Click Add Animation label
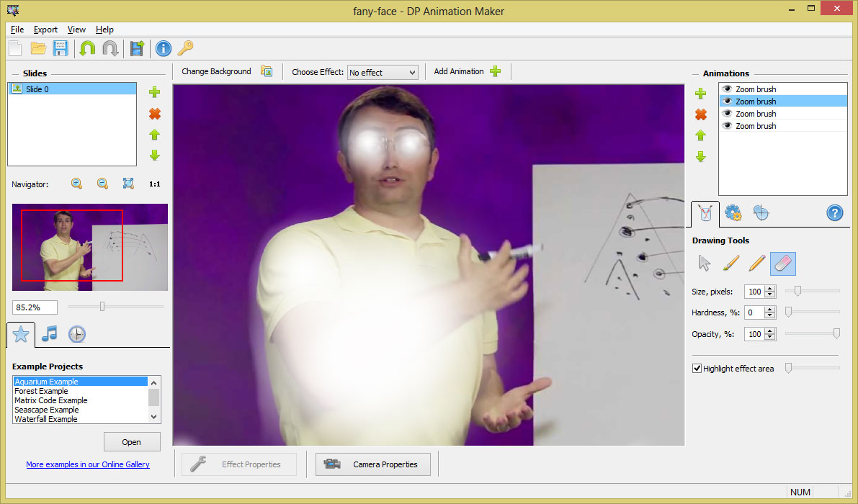This screenshot has height=504, width=858. (x=459, y=71)
